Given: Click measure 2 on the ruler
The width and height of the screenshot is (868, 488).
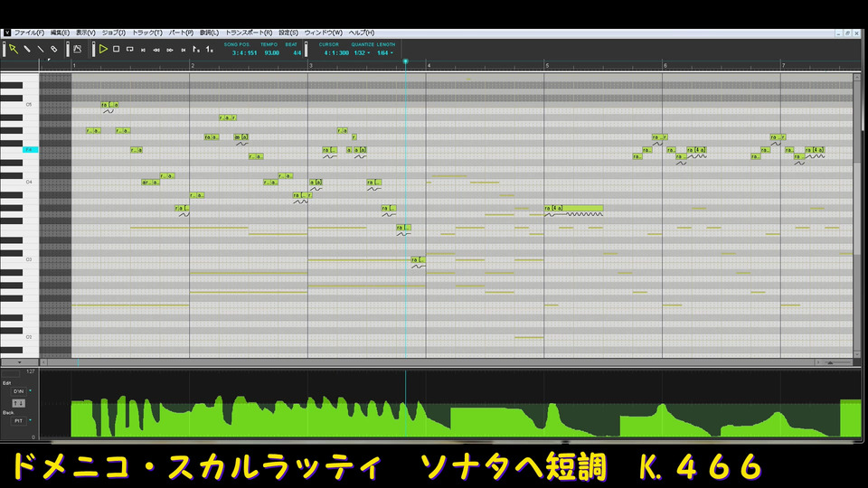Looking at the screenshot, I should click(193, 65).
